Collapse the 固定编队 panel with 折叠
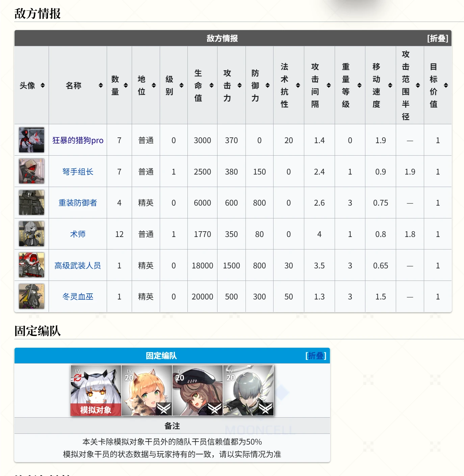The width and height of the screenshot is (464, 476). [x=316, y=356]
